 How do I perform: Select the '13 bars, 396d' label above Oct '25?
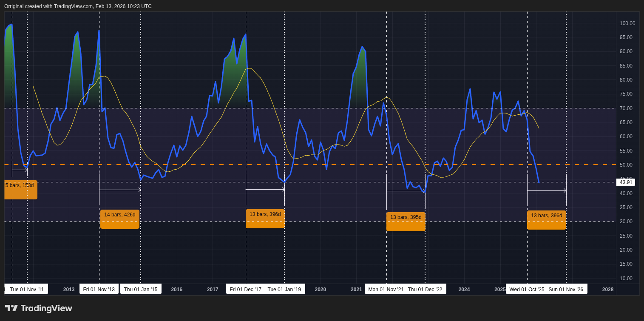[547, 220]
